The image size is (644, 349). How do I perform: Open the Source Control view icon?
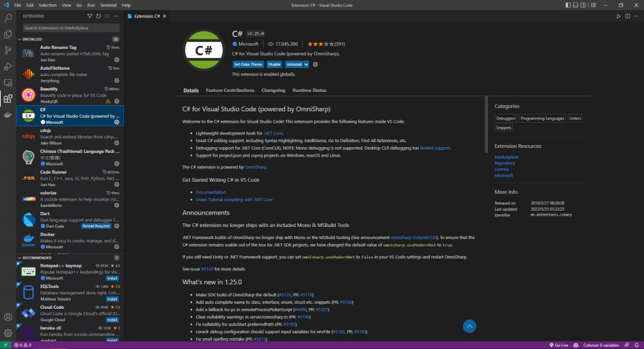click(8, 50)
